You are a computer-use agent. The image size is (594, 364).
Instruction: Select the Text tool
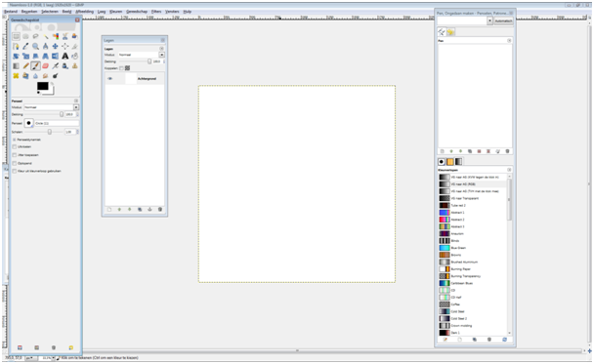[65, 56]
